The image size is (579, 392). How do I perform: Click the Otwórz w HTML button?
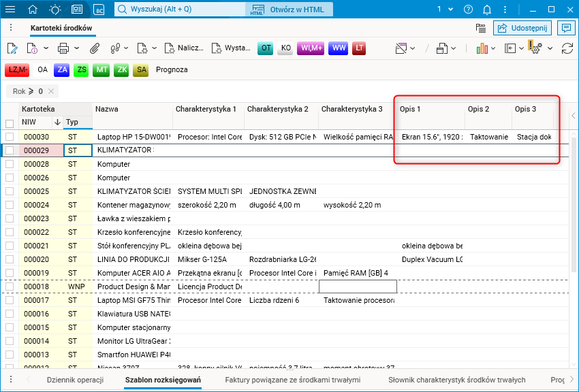[289, 10]
